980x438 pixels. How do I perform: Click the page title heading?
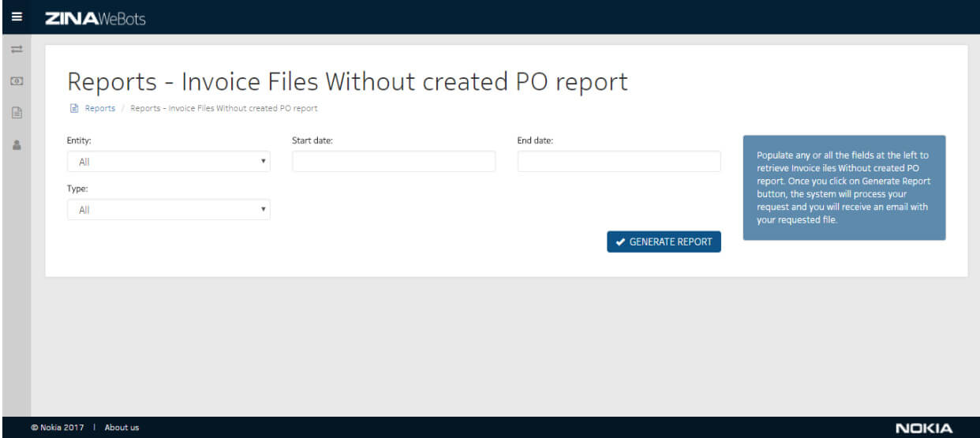[347, 82]
